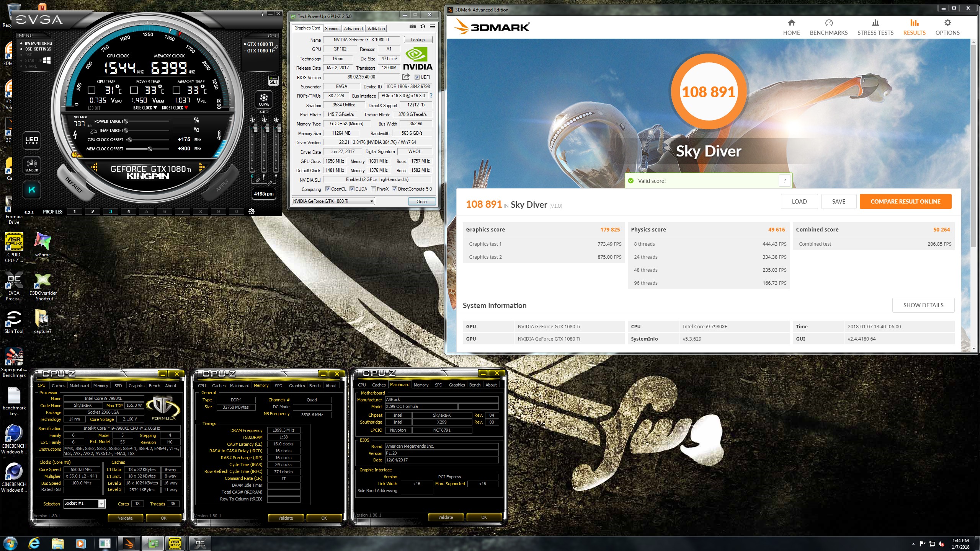980x551 pixels.
Task: Show hidden icons in the system tray
Action: click(913, 544)
